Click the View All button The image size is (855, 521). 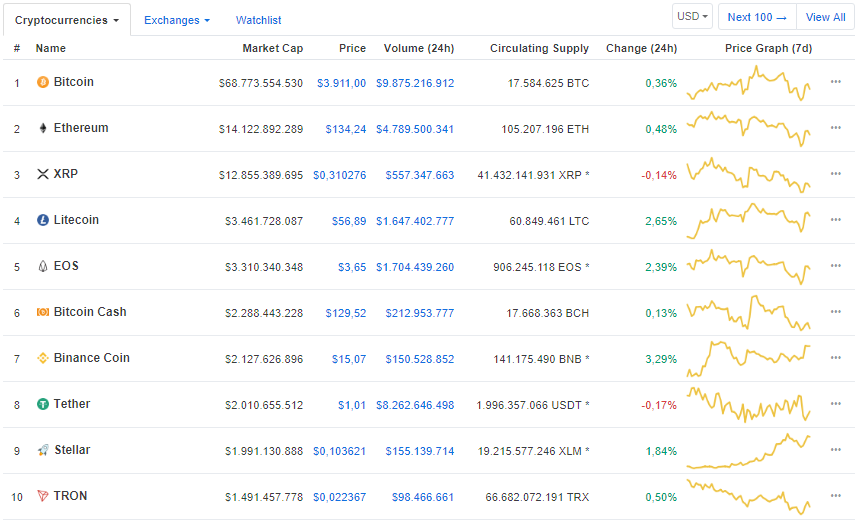(826, 17)
